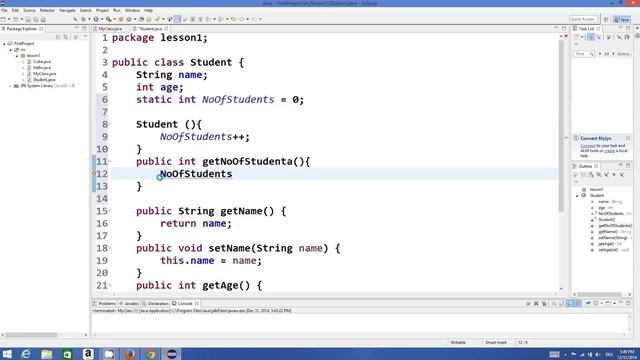Switch to the MyClass.java editor tab

pos(110,29)
